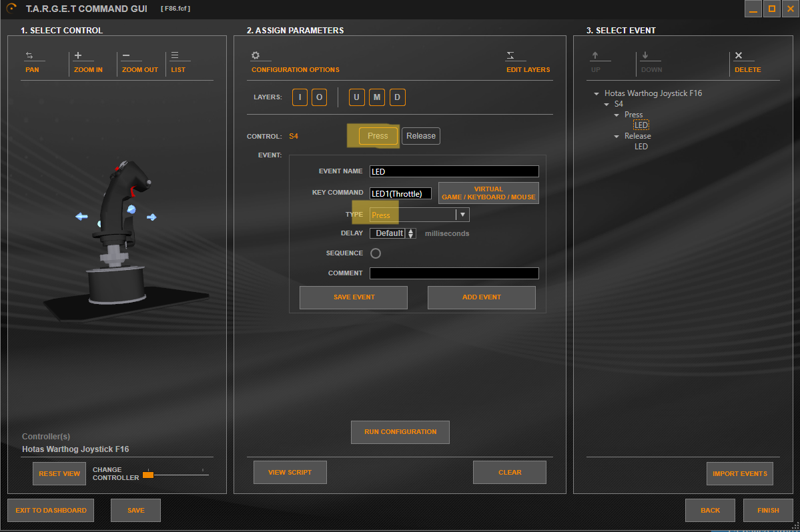
Task: Minimize the T.A.R.G.E.T window
Action: pyautogui.click(x=753, y=9)
